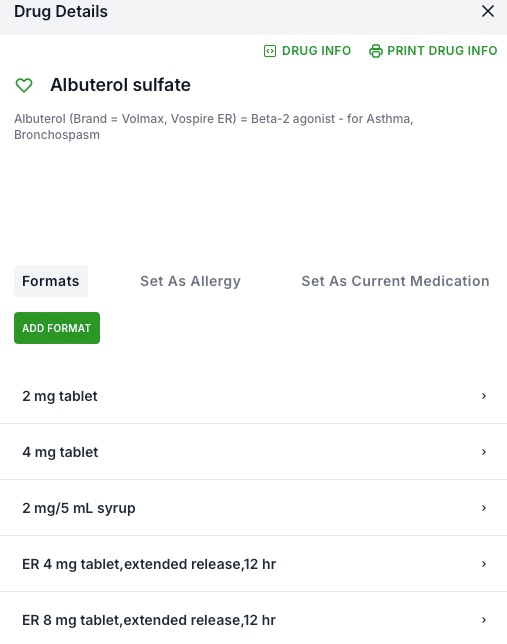Viewport: 507px width, 644px height.
Task: Click the PRINT DRUG INFO text
Action: pyautogui.click(x=442, y=51)
